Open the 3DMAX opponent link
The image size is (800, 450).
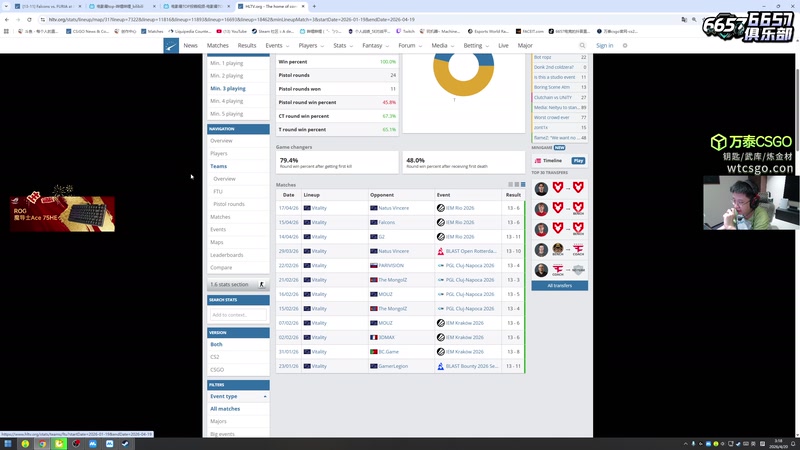click(x=386, y=338)
